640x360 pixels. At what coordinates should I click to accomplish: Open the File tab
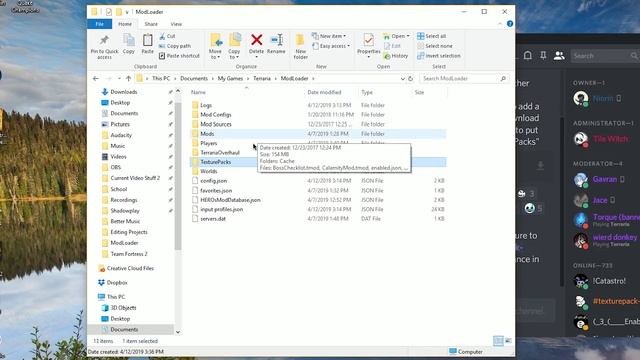(100, 24)
